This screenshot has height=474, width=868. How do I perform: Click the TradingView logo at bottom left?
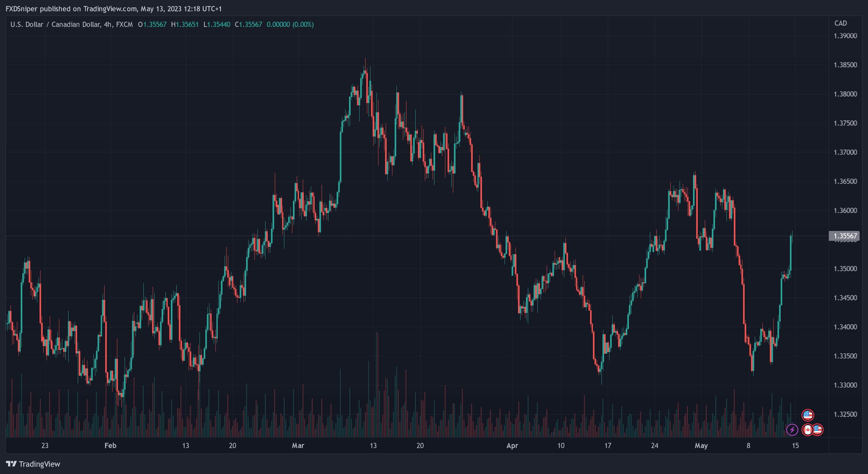click(x=33, y=464)
